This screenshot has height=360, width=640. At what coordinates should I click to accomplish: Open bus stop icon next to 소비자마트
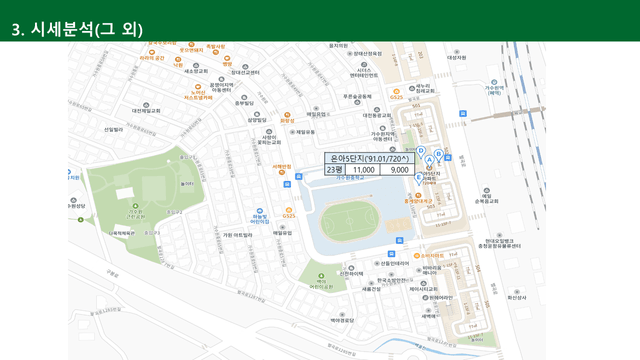pos(391,254)
